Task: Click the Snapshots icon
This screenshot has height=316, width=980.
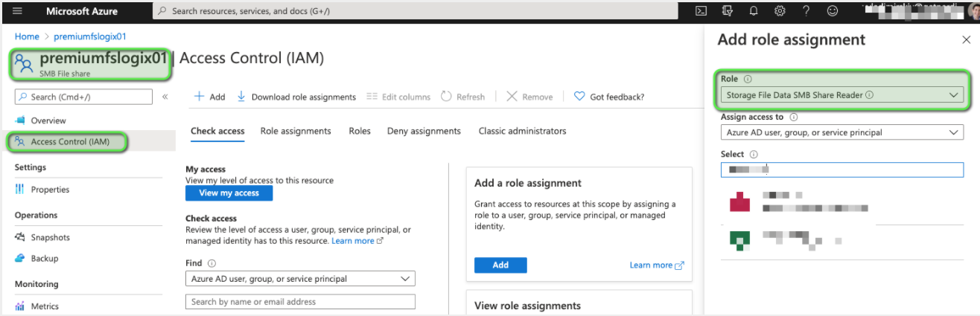Action: [20, 237]
